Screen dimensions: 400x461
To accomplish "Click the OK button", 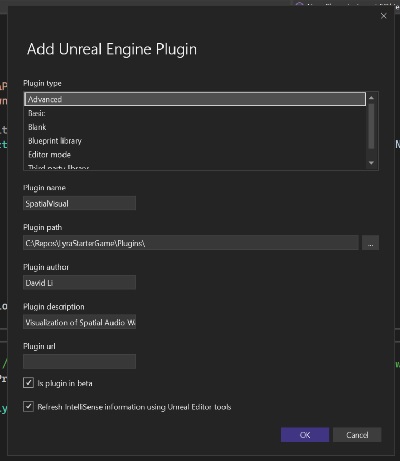I will [305, 435].
